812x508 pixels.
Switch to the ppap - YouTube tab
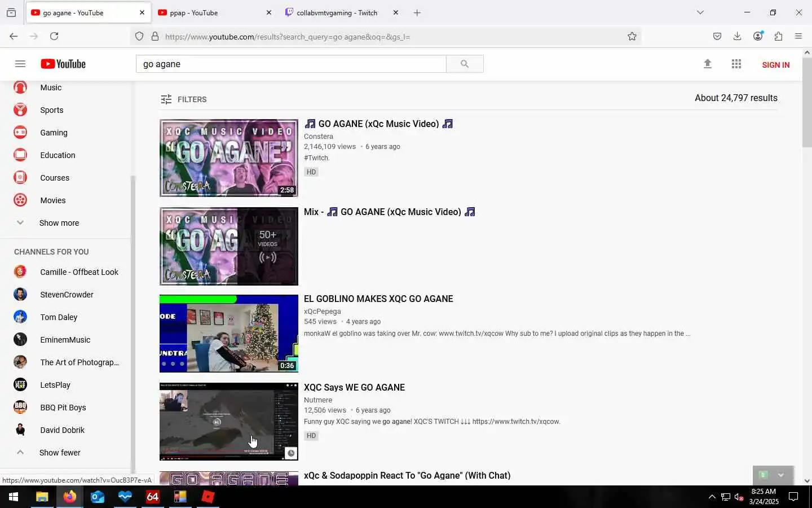pyautogui.click(x=209, y=12)
